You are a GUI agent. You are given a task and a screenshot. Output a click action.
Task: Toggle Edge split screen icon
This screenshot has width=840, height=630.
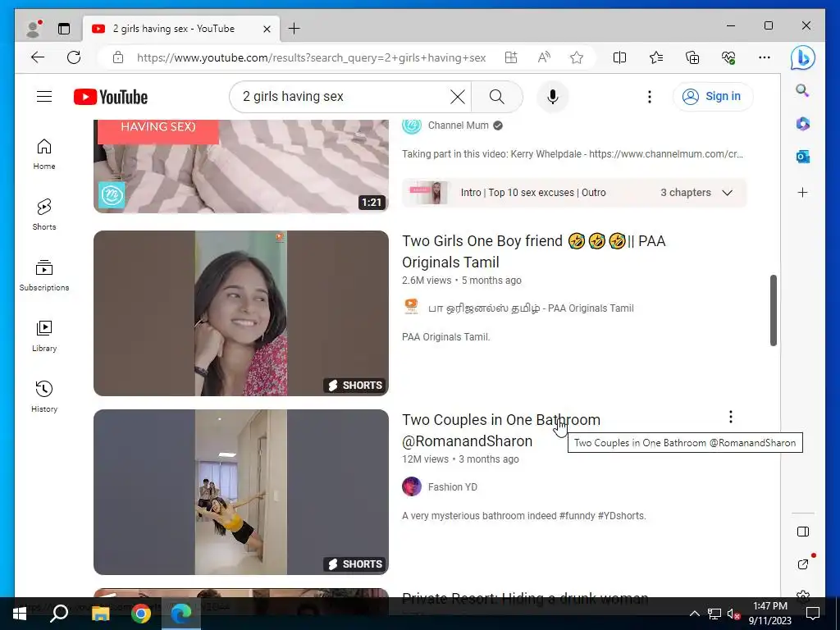pyautogui.click(x=619, y=57)
